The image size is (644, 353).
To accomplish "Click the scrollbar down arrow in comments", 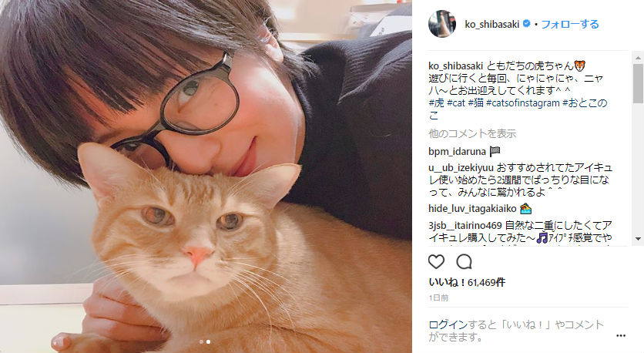I will pos(637,239).
